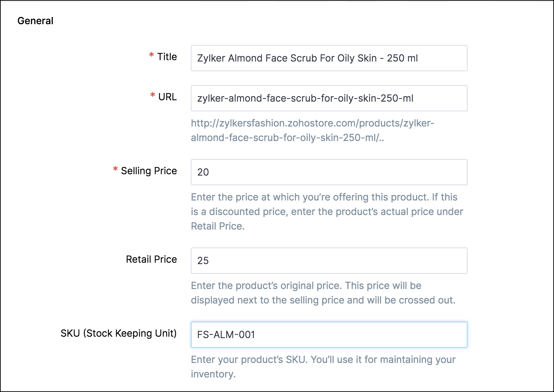Click the SKU inventory help text
Image resolution: width=554 pixels, height=392 pixels.
323,367
